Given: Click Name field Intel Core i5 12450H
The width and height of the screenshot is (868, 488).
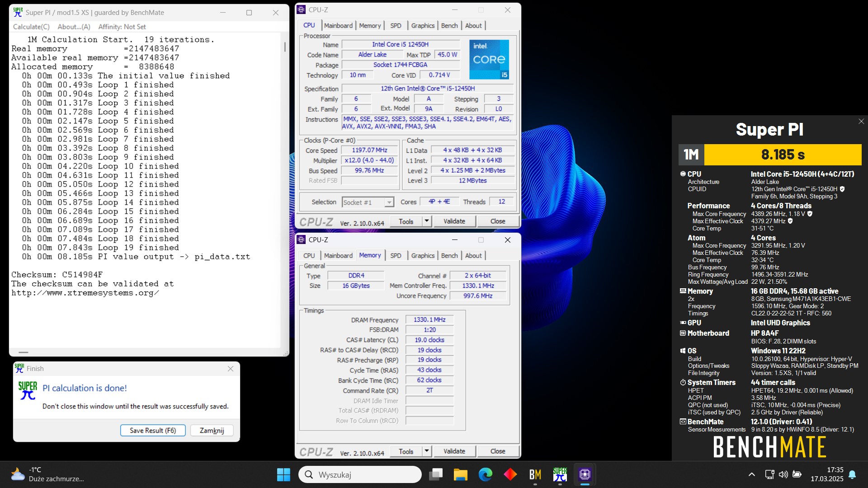Looking at the screenshot, I should point(401,44).
